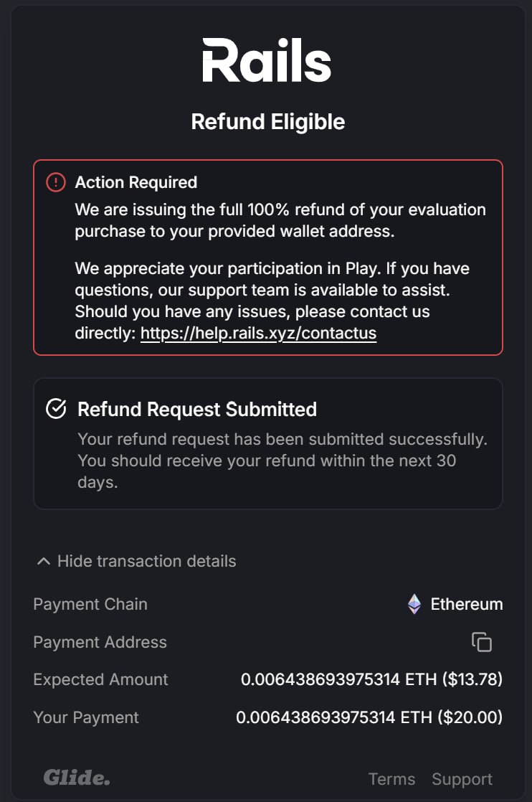Click the Hide transaction details label

tap(146, 561)
